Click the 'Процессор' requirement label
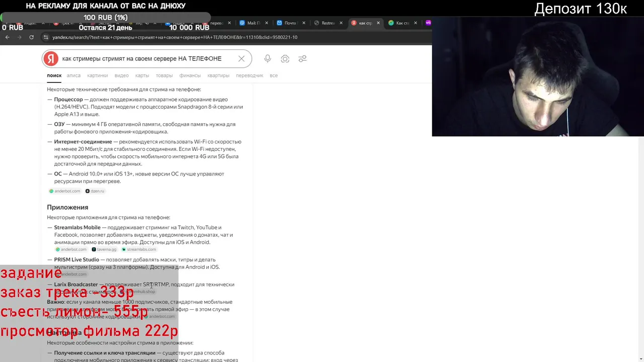The width and height of the screenshot is (644, 362). tap(68, 100)
